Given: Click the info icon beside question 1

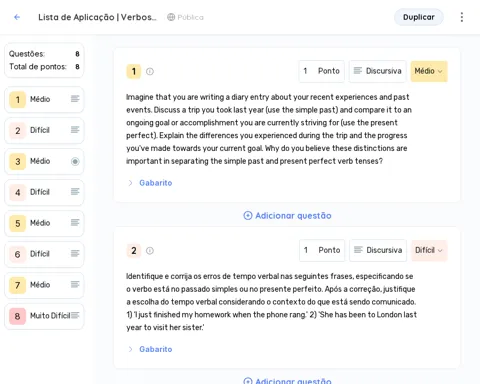Looking at the screenshot, I should (x=150, y=71).
